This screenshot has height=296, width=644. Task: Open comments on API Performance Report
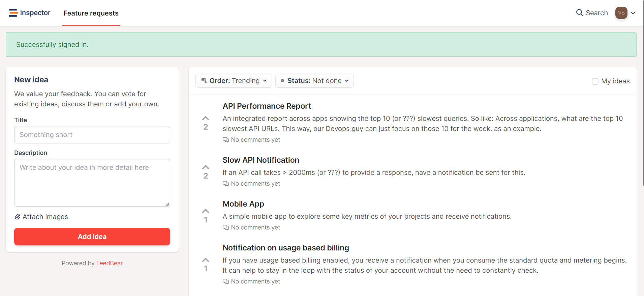[251, 139]
